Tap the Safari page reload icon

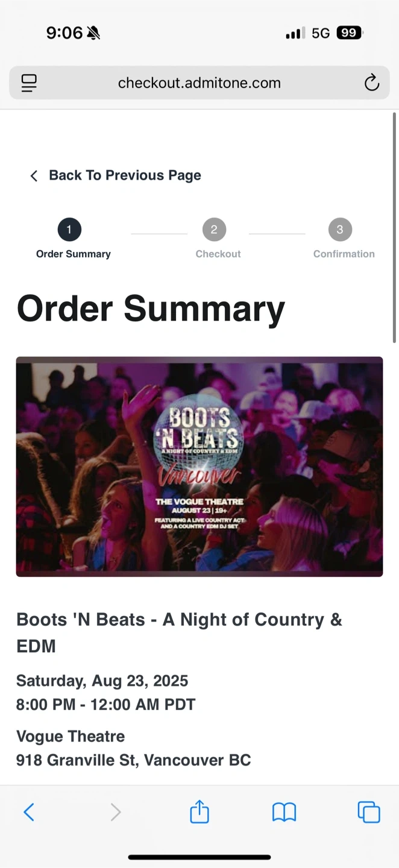[x=372, y=83]
